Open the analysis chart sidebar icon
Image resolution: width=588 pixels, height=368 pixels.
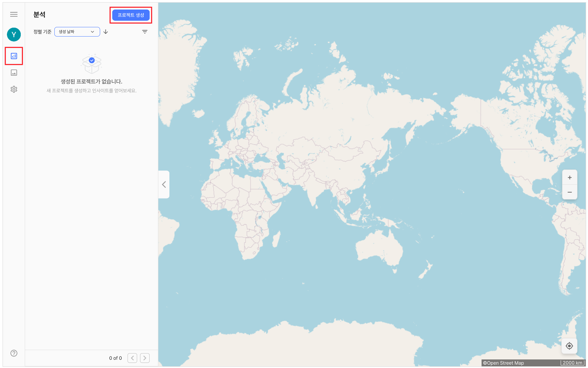coord(14,56)
